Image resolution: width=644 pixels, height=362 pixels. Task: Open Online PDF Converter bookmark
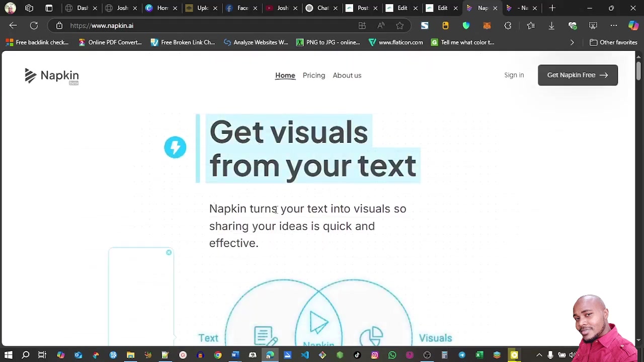pyautogui.click(x=110, y=42)
